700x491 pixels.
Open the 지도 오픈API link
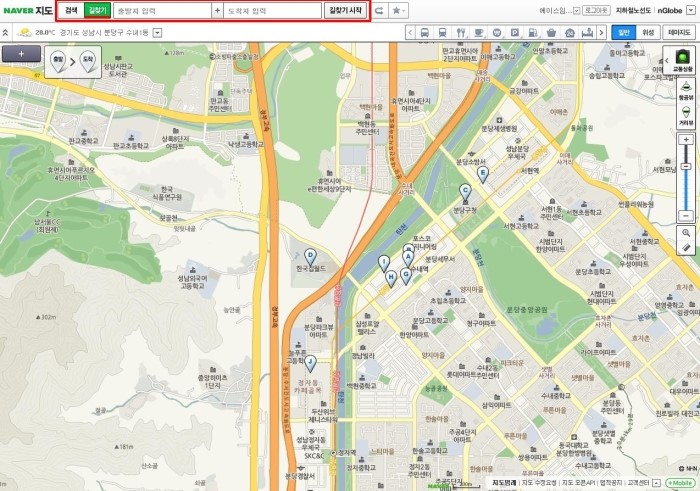578,483
